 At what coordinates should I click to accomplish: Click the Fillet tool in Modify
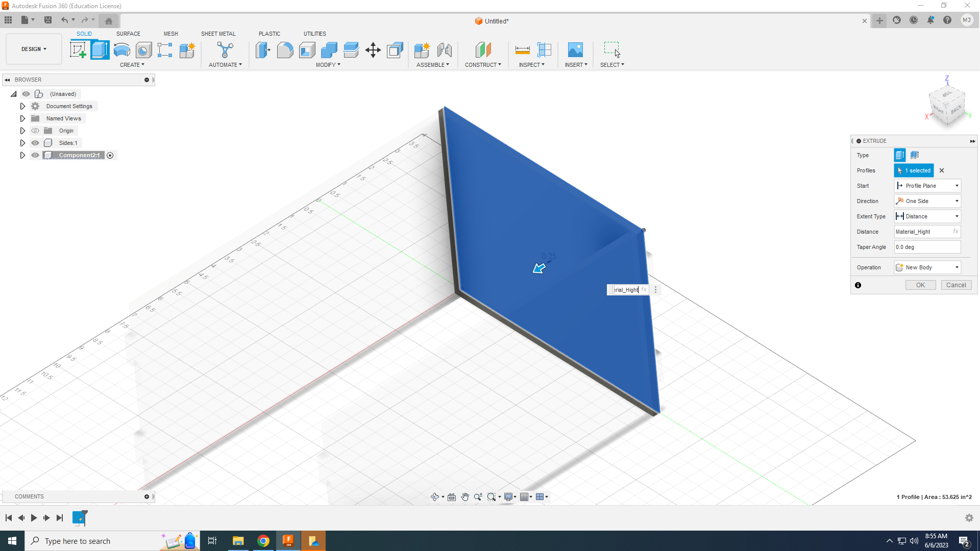[285, 50]
